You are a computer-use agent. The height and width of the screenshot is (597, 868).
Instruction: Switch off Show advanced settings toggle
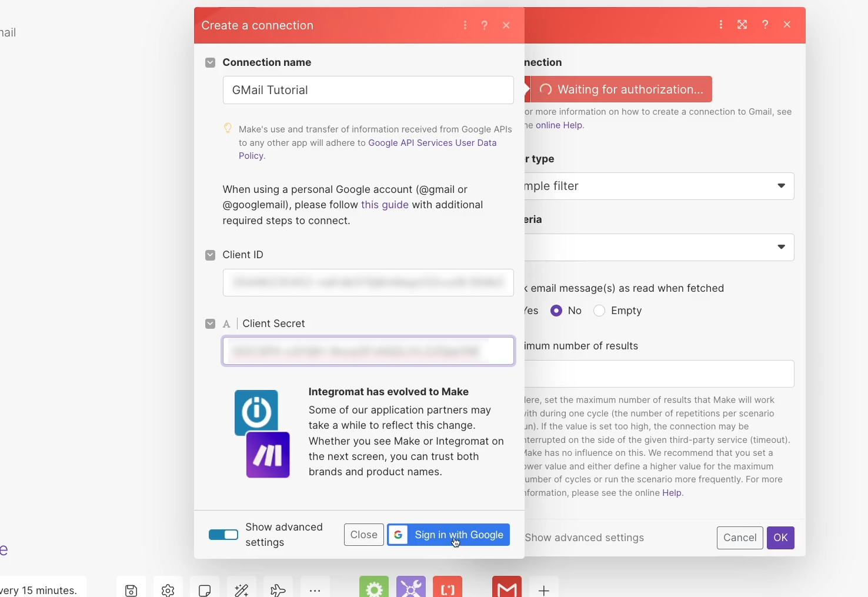[x=223, y=535]
